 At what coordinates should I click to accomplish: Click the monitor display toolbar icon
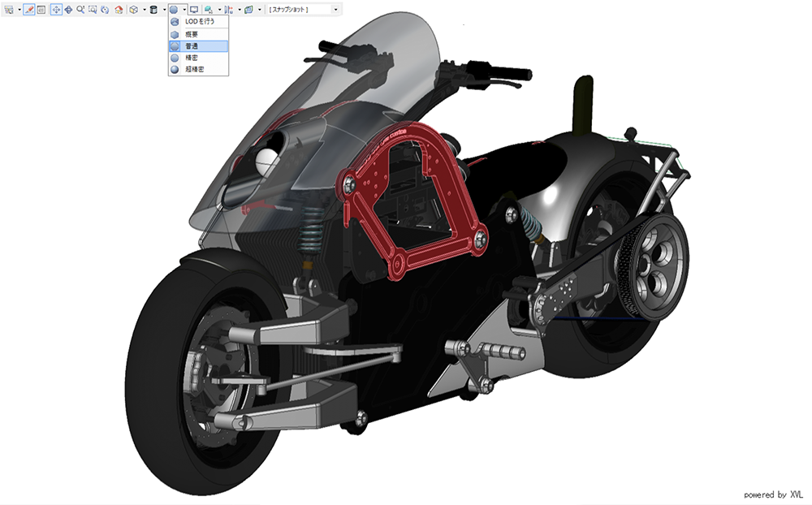(195, 10)
